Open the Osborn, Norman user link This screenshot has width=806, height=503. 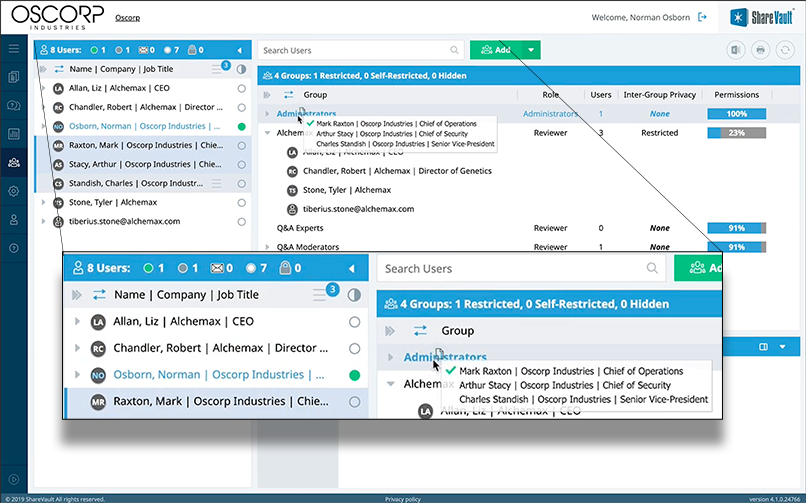pyautogui.click(x=145, y=126)
